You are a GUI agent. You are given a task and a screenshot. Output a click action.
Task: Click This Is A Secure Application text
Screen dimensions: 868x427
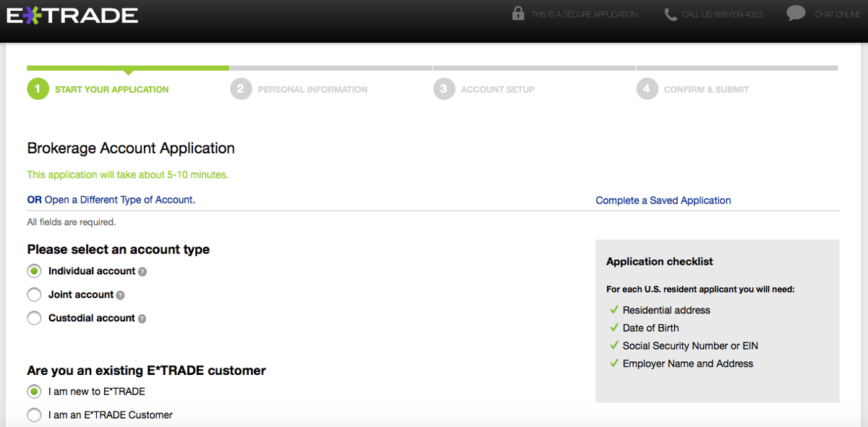(x=584, y=14)
